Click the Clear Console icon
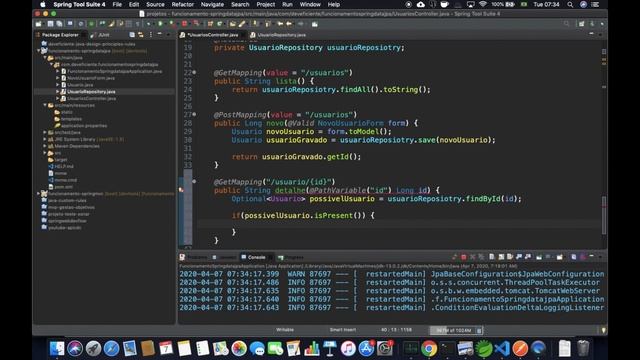The width and height of the screenshot is (640, 360). point(492,257)
